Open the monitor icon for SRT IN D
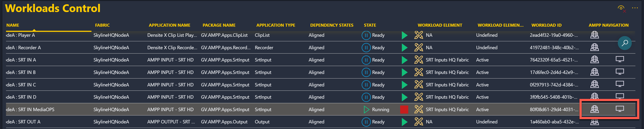644x129 pixels. point(620,97)
